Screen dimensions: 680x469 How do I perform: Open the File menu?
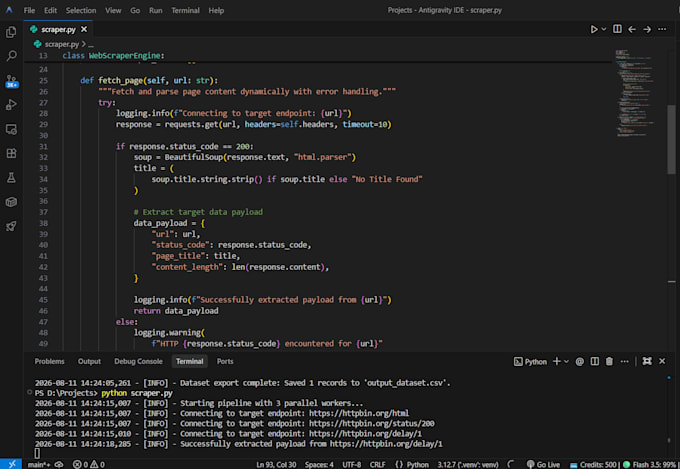pyautogui.click(x=29, y=10)
